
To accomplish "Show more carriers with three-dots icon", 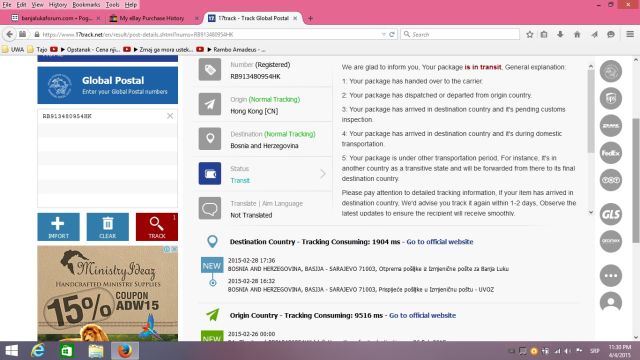I will [x=611, y=276].
